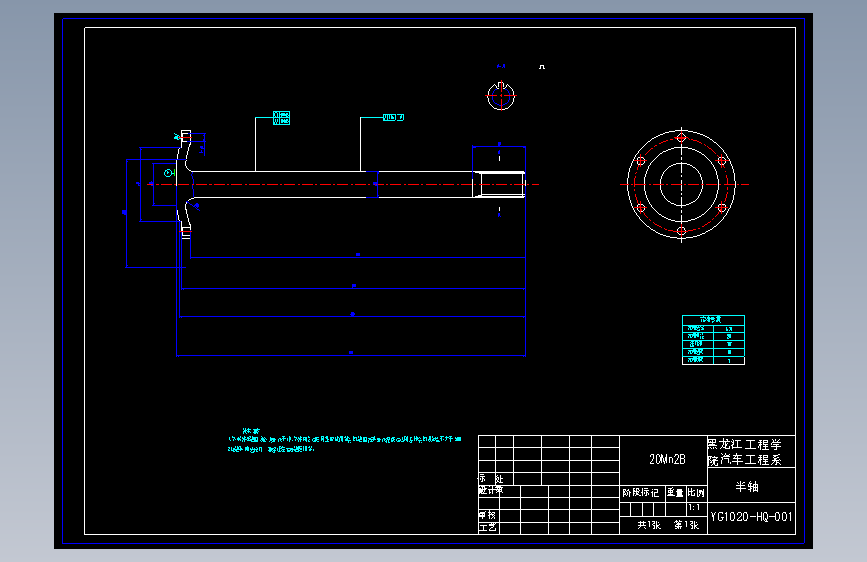Click the scale value 1:1
The image size is (867, 562).
694,507
